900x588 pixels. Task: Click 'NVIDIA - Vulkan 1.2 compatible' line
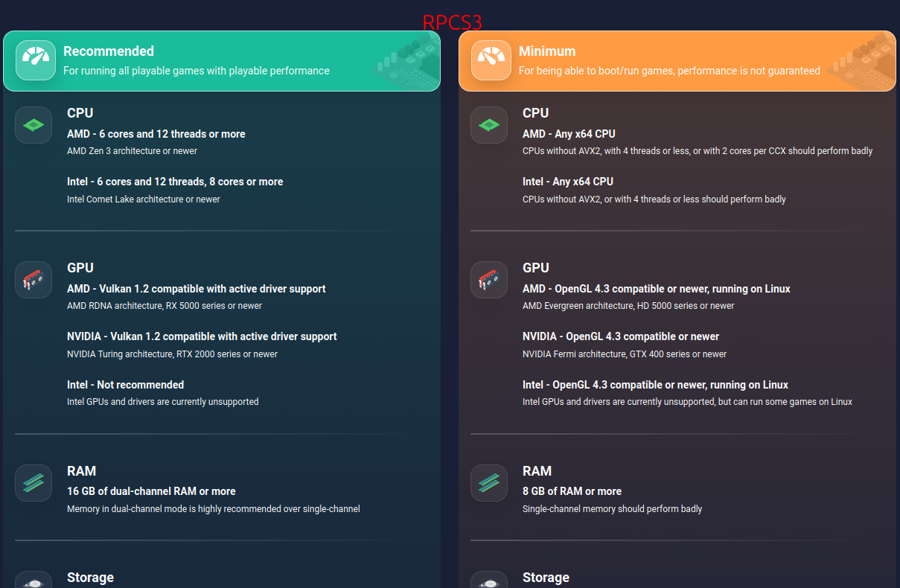(x=202, y=336)
